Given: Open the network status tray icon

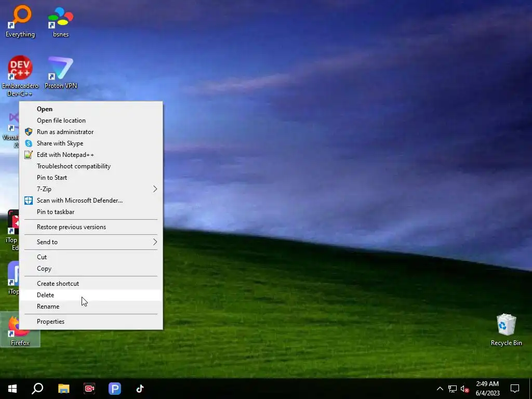Looking at the screenshot, I should (x=453, y=389).
